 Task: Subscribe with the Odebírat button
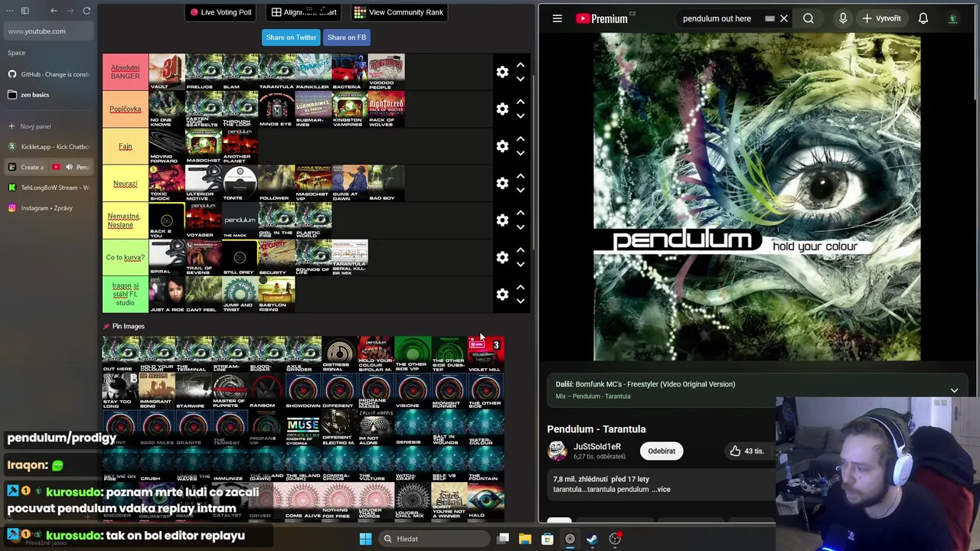click(x=661, y=451)
